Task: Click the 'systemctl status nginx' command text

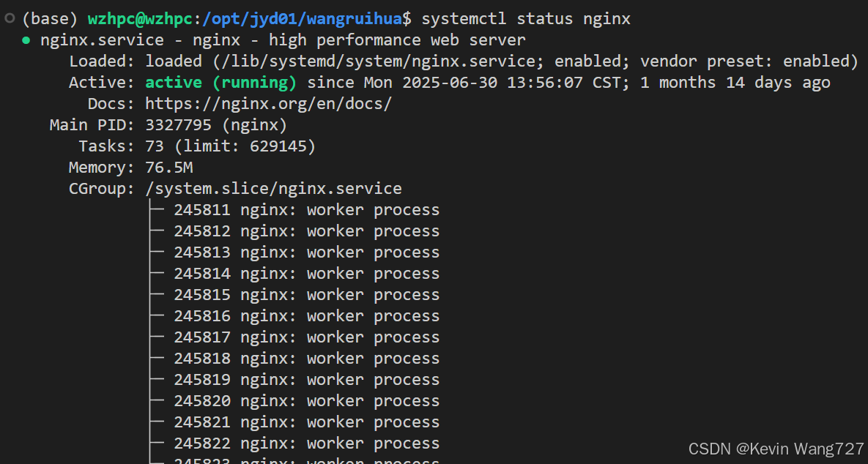Action: click(526, 19)
